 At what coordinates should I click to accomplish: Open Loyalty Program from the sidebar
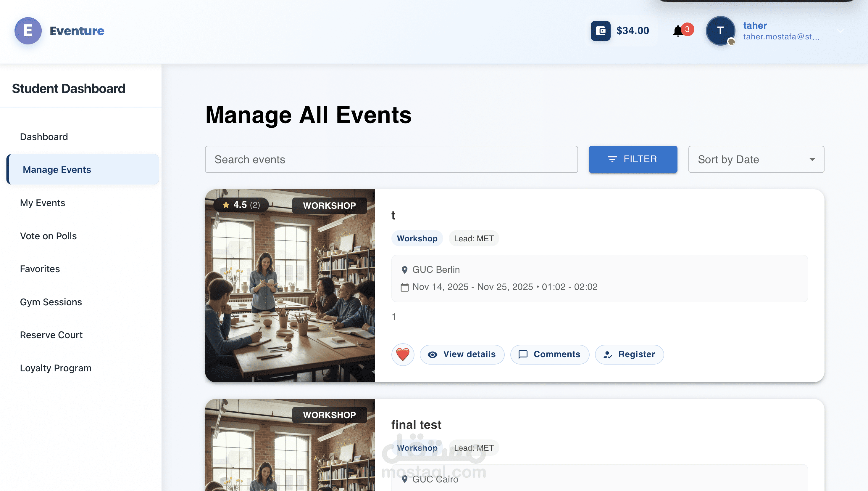click(x=56, y=368)
